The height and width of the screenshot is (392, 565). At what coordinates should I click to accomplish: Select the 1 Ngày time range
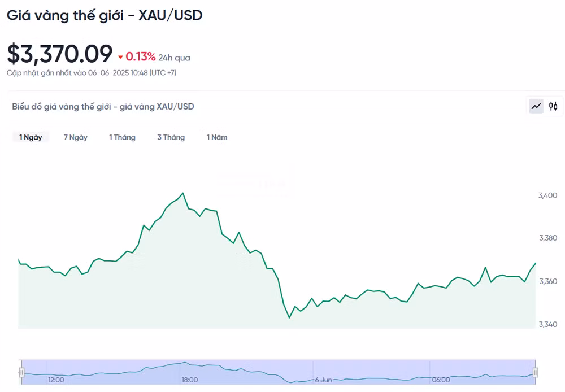(31, 137)
